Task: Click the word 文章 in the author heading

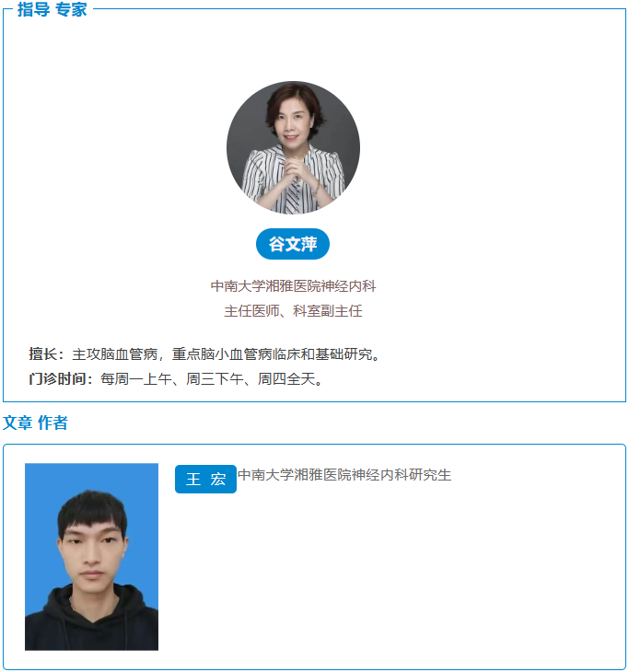Action: point(17,423)
